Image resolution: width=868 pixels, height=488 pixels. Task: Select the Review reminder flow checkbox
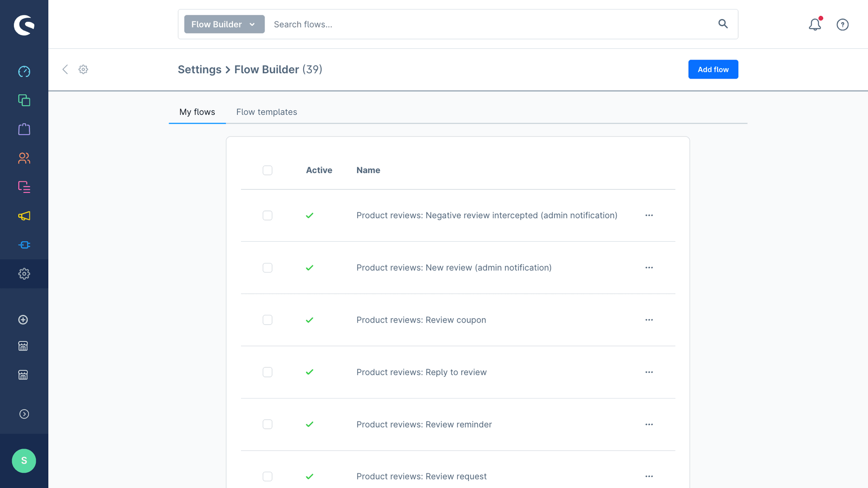click(x=268, y=424)
